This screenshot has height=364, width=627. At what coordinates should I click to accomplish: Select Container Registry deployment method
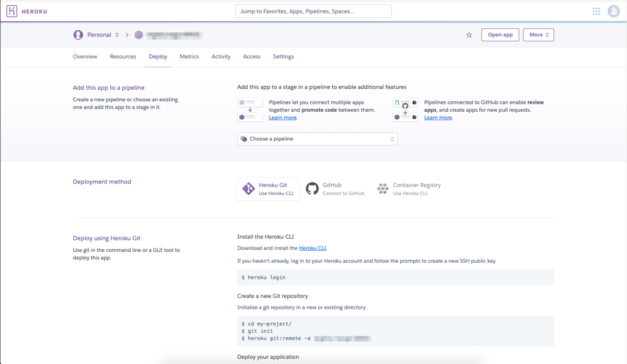[410, 189]
